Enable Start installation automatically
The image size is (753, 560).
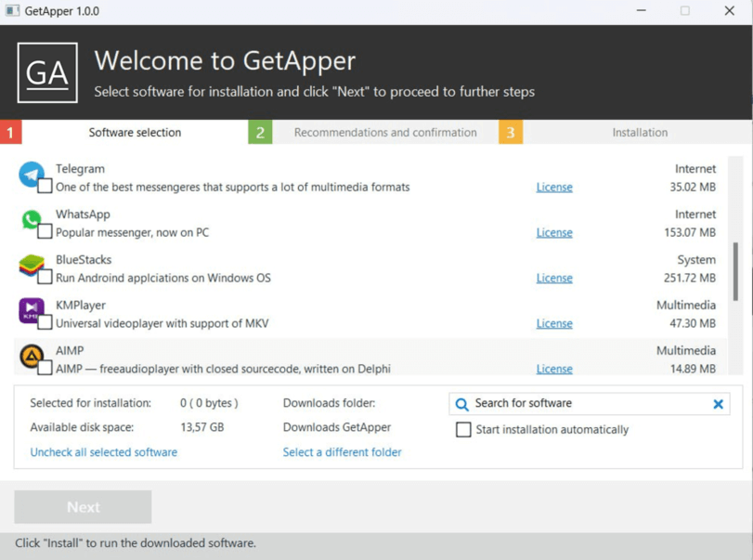(x=463, y=429)
